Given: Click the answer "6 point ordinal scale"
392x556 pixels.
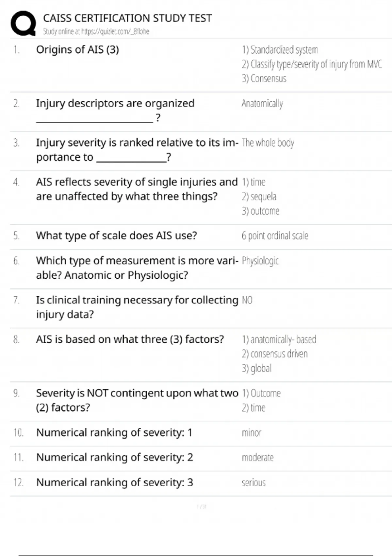Looking at the screenshot, I should [275, 236].
